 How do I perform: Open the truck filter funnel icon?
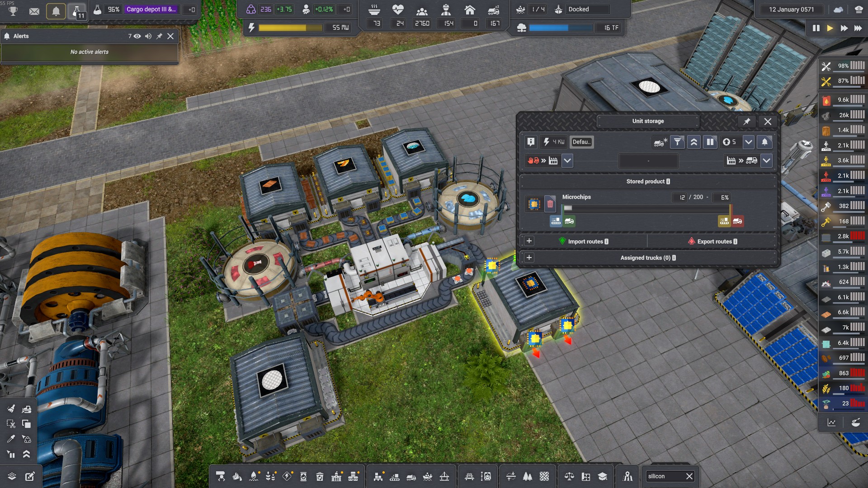click(677, 142)
